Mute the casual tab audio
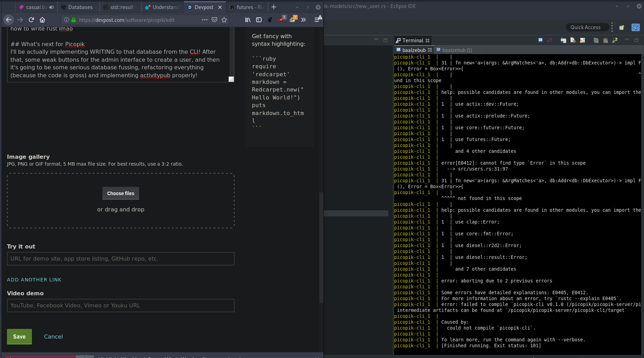 click(x=52, y=7)
